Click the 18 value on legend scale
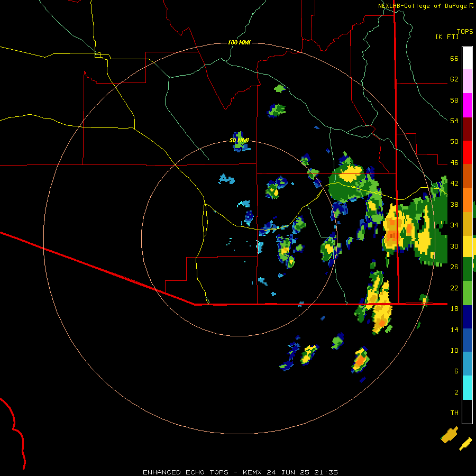Image resolution: width=476 pixels, height=476 pixels. click(454, 309)
